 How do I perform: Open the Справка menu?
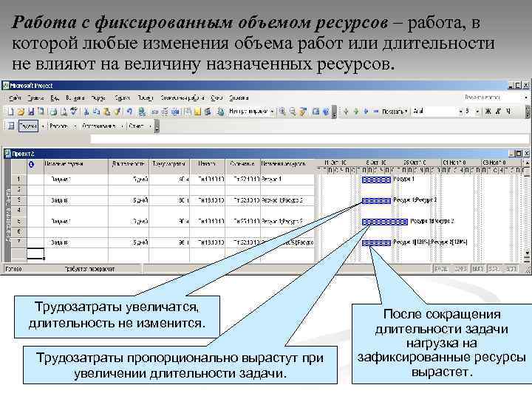pos(239,98)
